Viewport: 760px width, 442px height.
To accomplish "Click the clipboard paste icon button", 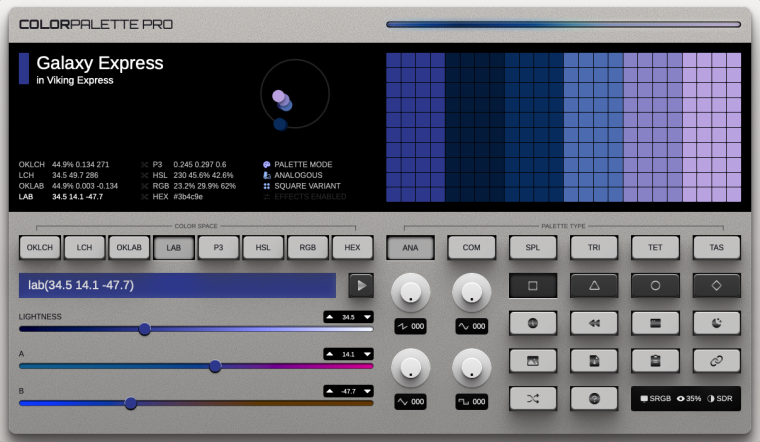I will point(655,360).
